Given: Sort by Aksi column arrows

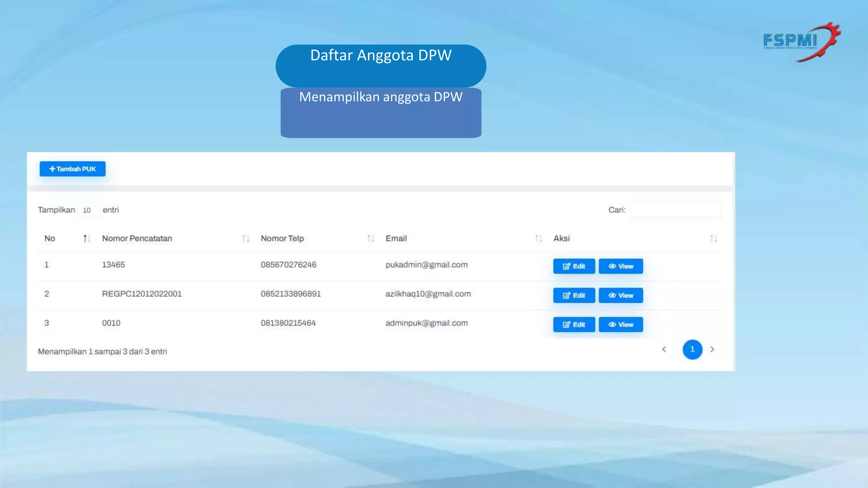Looking at the screenshot, I should tap(713, 238).
